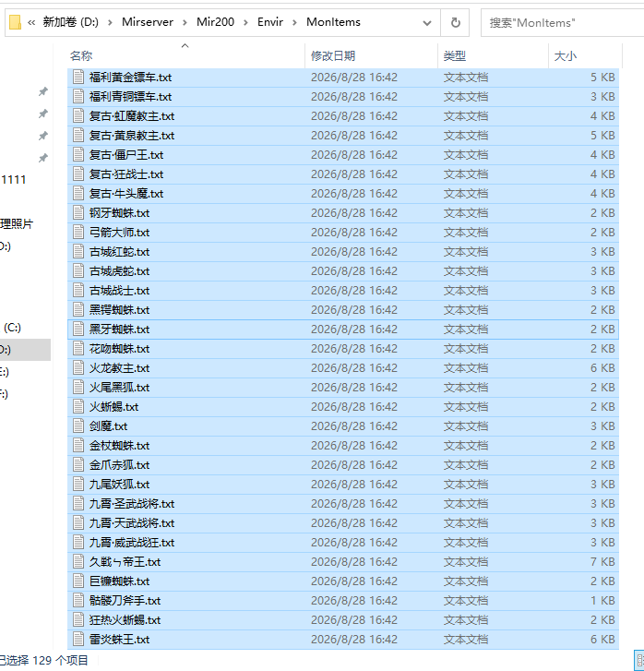644x671 pixels.
Task: Navigate to Mir200 in breadcrumb
Action: pyautogui.click(x=215, y=22)
